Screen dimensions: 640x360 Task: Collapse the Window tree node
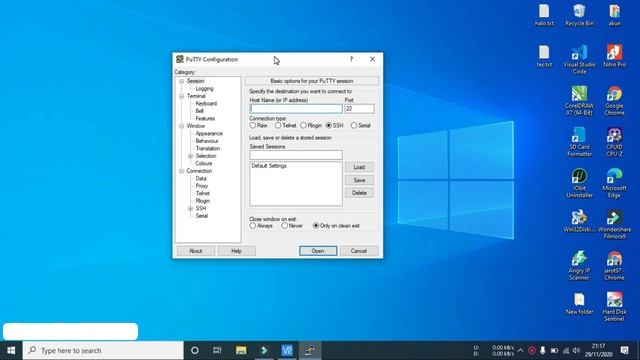click(x=182, y=126)
